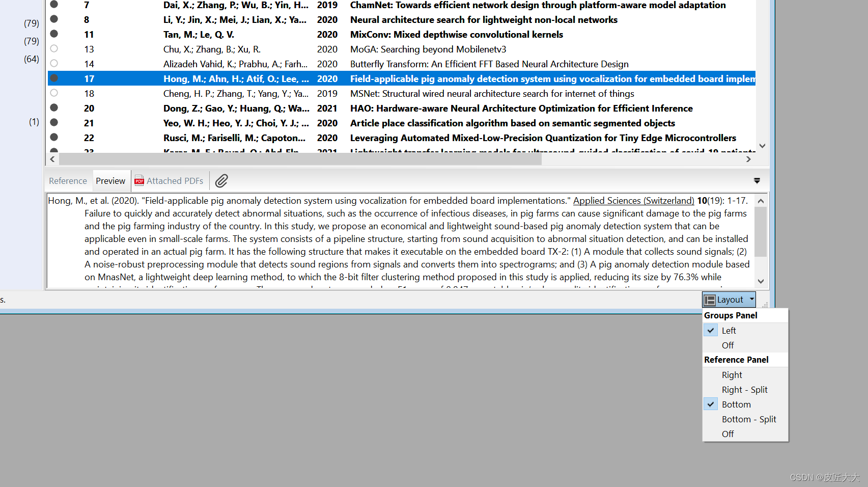
Task: Toggle read status dot for record 11
Action: coord(54,34)
